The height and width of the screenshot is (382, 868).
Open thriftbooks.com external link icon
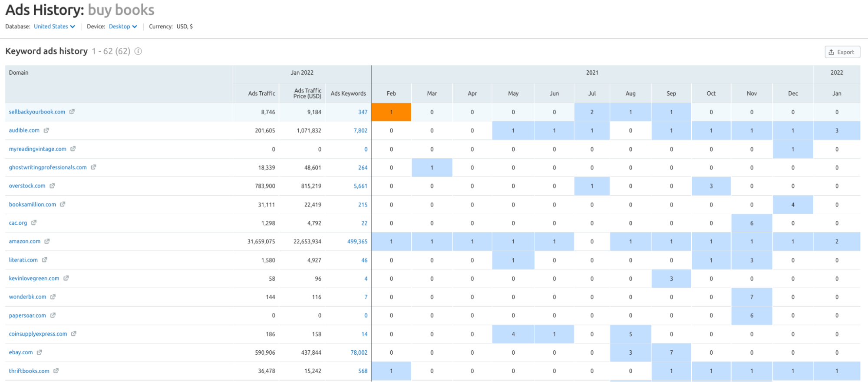click(56, 371)
